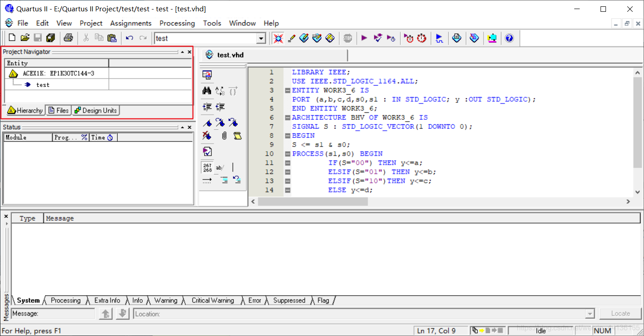The height and width of the screenshot is (336, 644).
Task: Click the previous message up-arrow button
Action: pos(106,313)
